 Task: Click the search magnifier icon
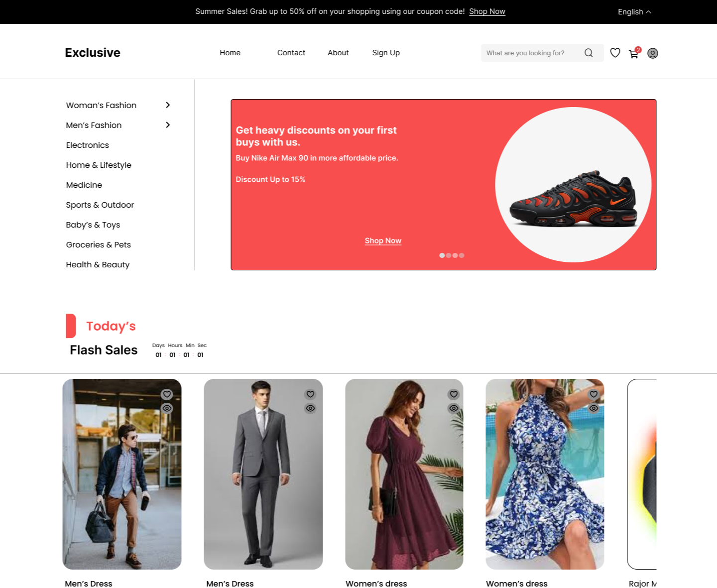point(589,53)
